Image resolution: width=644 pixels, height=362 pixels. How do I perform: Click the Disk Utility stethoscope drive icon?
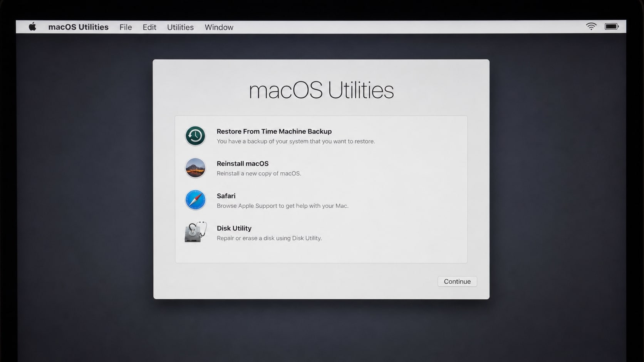pyautogui.click(x=196, y=232)
